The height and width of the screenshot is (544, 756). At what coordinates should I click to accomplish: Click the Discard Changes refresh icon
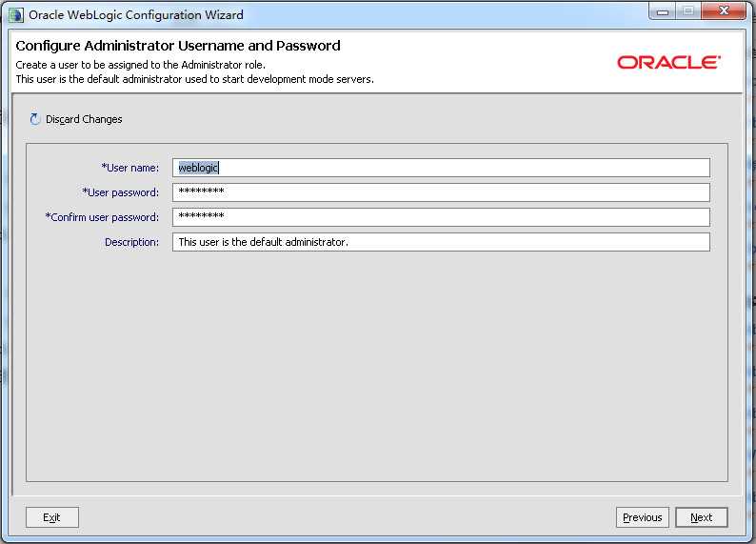[34, 119]
